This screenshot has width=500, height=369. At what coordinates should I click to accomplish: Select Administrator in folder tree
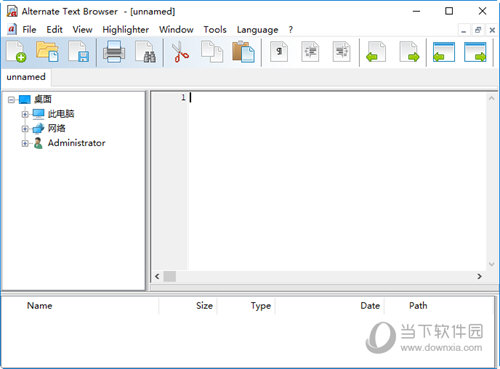click(76, 143)
